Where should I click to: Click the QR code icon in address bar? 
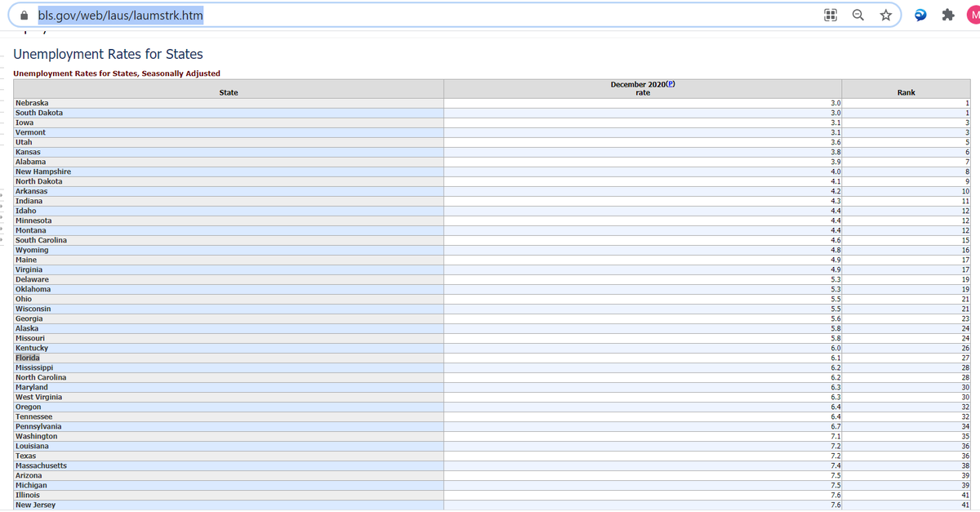click(x=831, y=15)
